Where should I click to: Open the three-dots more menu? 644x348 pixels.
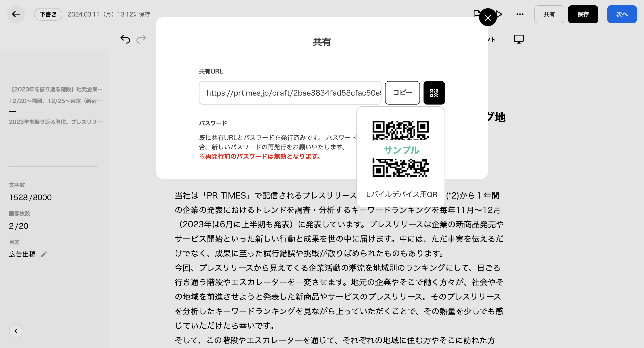click(x=520, y=14)
